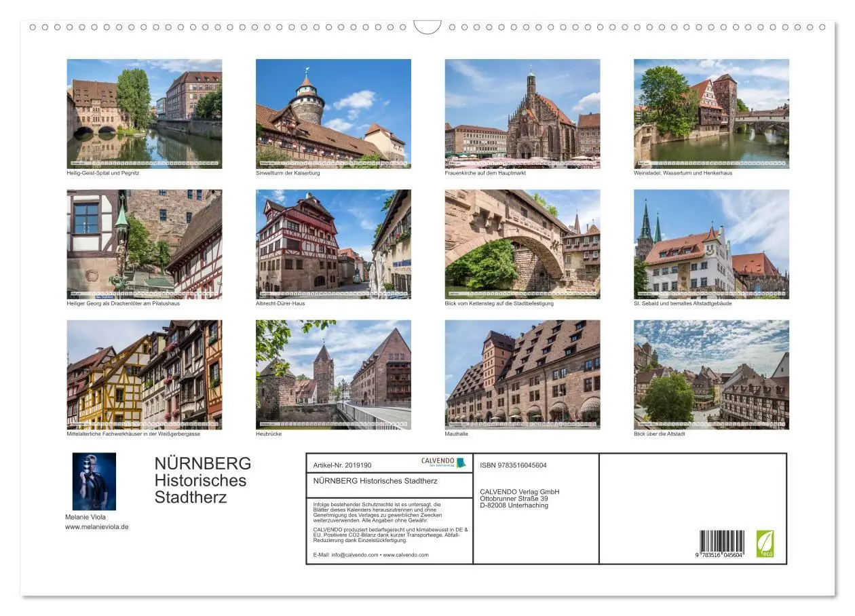
Task: Click caption 'Blick über die Altstadt'
Action: pos(660,434)
